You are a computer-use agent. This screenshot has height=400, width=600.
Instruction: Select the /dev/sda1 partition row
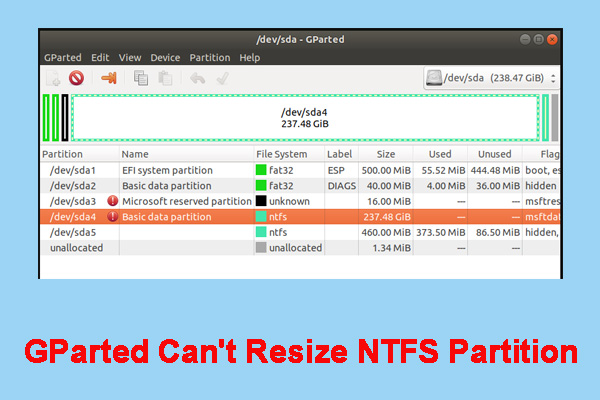point(300,170)
